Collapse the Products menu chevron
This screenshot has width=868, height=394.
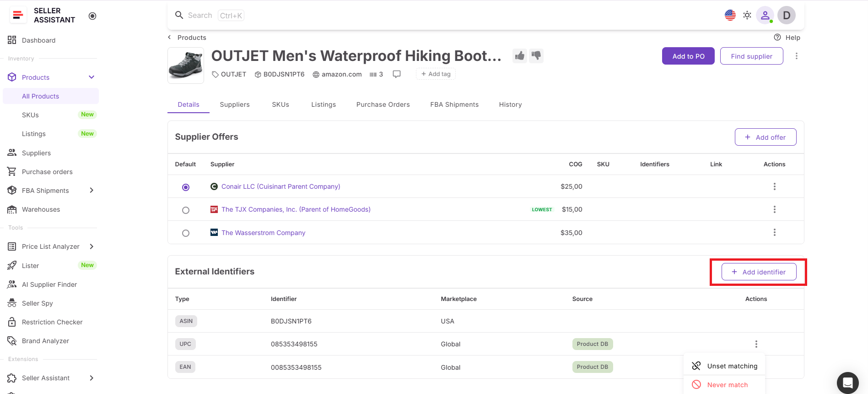(x=92, y=77)
